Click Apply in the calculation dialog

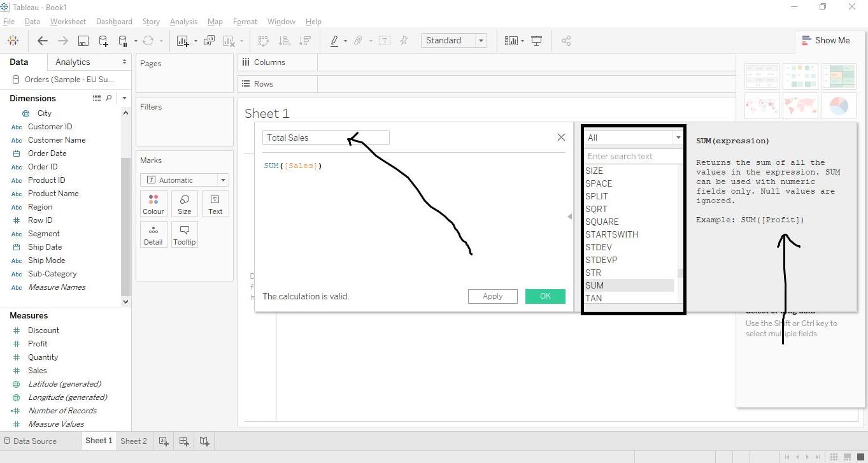pos(492,296)
